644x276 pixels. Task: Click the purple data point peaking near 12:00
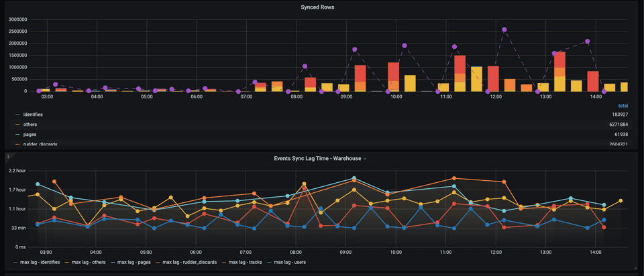tap(504, 29)
